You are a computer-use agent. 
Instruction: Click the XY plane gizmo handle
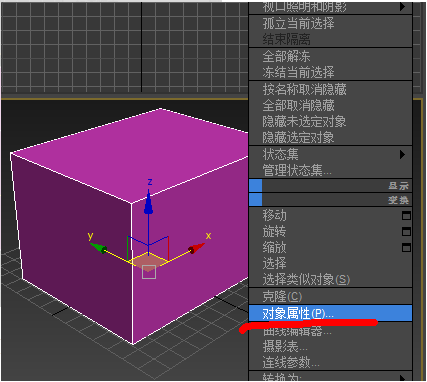148,262
